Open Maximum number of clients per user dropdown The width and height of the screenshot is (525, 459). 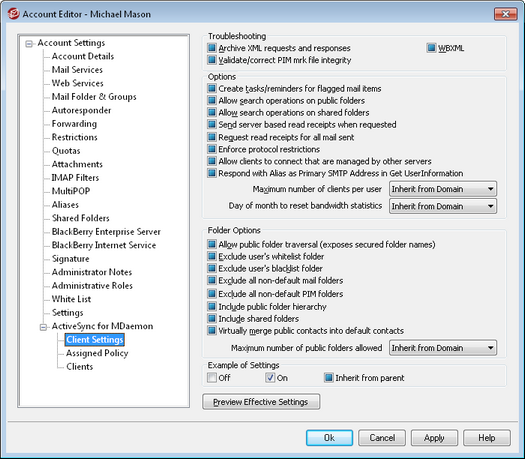443,189
